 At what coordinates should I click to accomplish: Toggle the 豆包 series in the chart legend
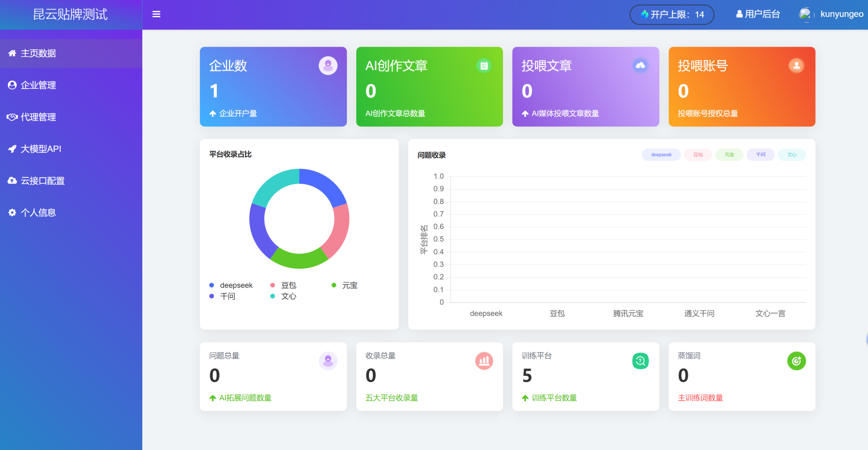point(698,155)
